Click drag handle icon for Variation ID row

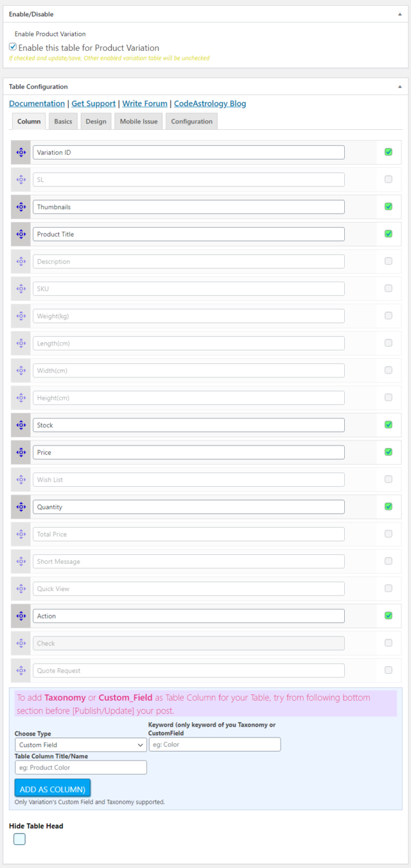[21, 152]
